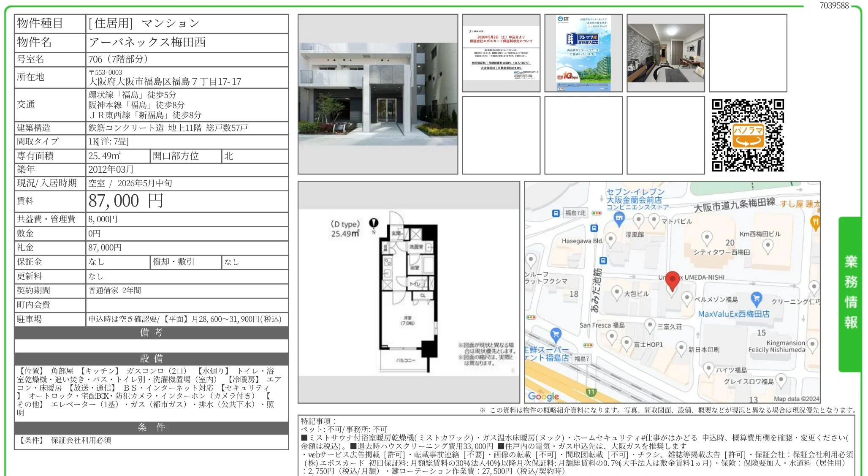Click the traffic light icon on the map's left edge
The height and width of the screenshot is (476, 868).
[x=530, y=317]
